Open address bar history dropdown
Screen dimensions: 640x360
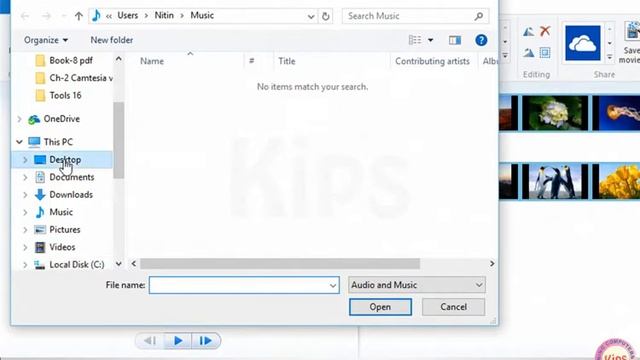(311, 16)
